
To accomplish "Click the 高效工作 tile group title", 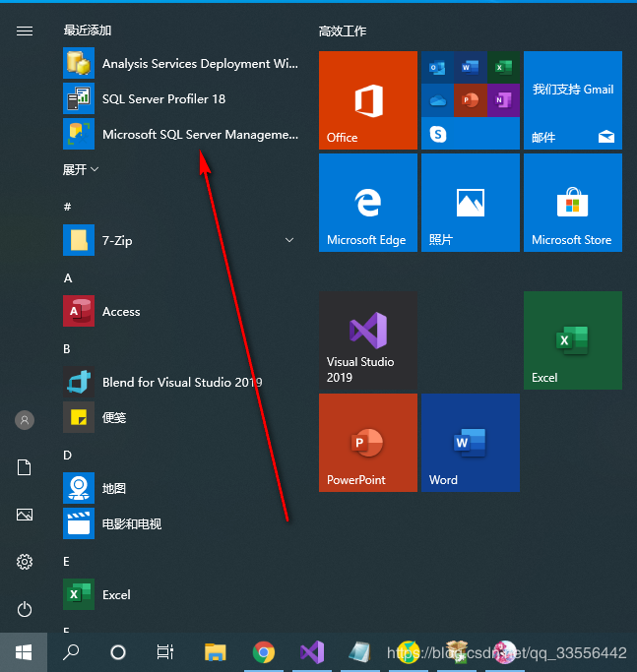I will (x=343, y=31).
